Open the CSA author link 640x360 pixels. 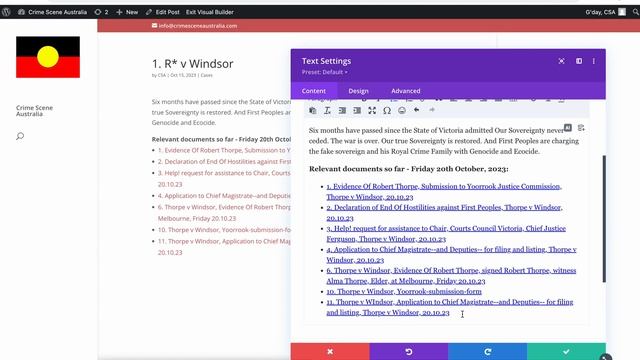tap(162, 75)
